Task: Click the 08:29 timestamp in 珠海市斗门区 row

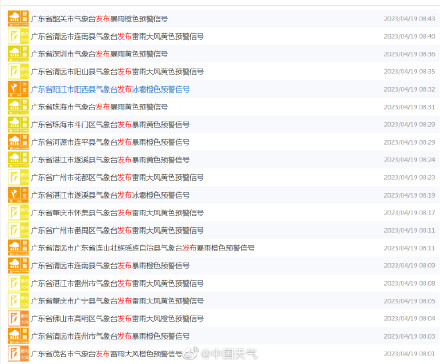Action: coord(409,125)
